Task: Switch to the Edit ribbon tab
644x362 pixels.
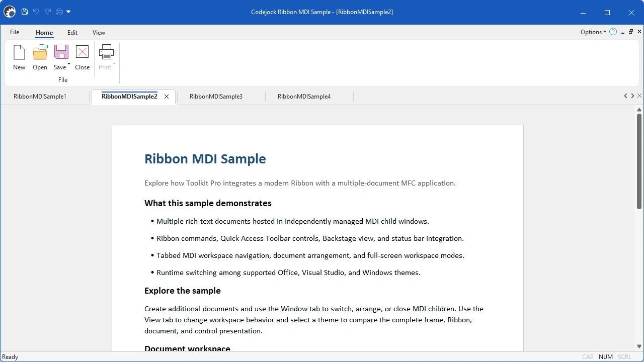Action: coord(72,32)
